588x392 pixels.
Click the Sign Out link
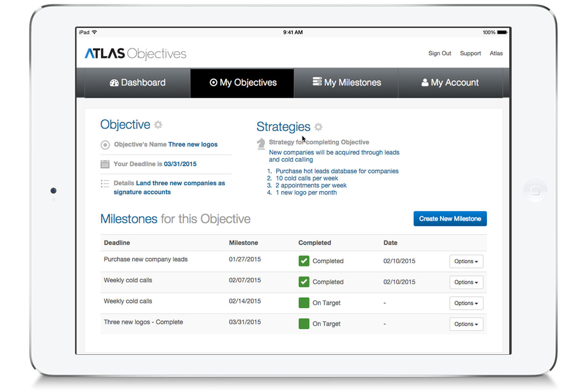coord(439,53)
